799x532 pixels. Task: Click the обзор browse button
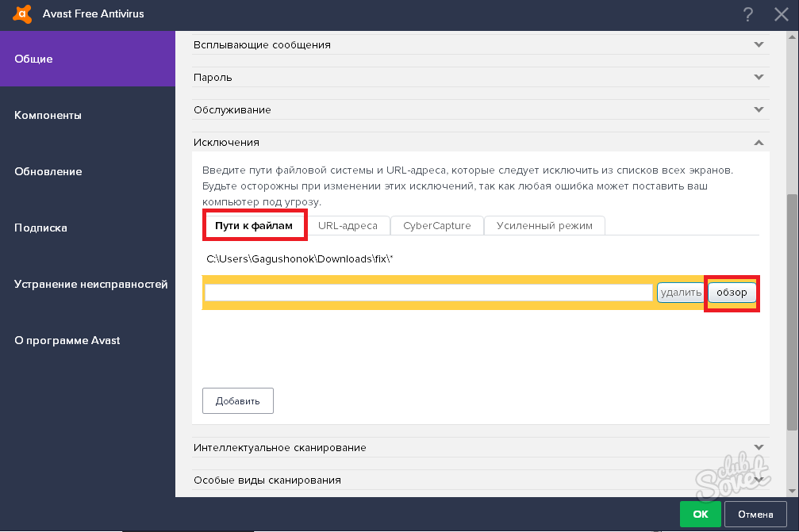click(732, 293)
